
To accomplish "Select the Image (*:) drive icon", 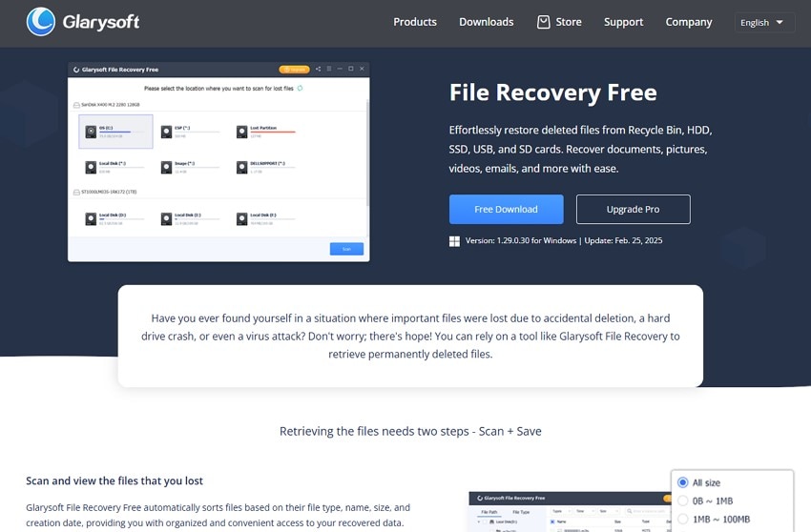I will pyautogui.click(x=166, y=167).
